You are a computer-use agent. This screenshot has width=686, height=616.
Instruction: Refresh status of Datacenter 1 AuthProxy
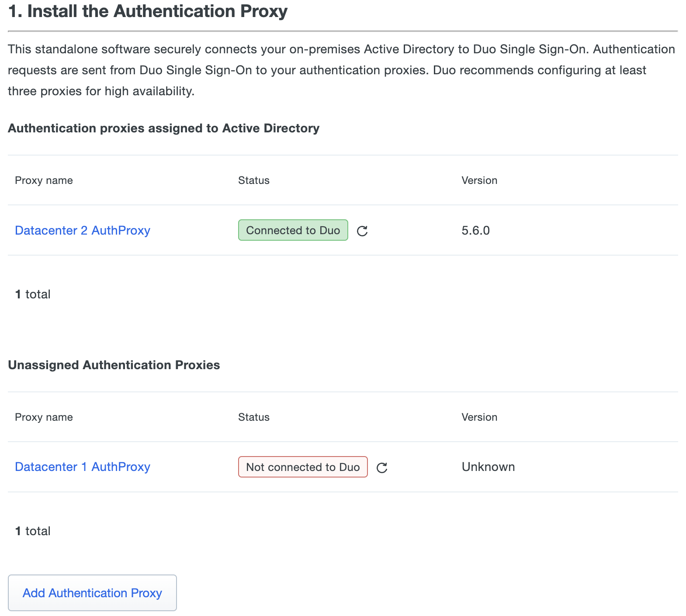(382, 467)
